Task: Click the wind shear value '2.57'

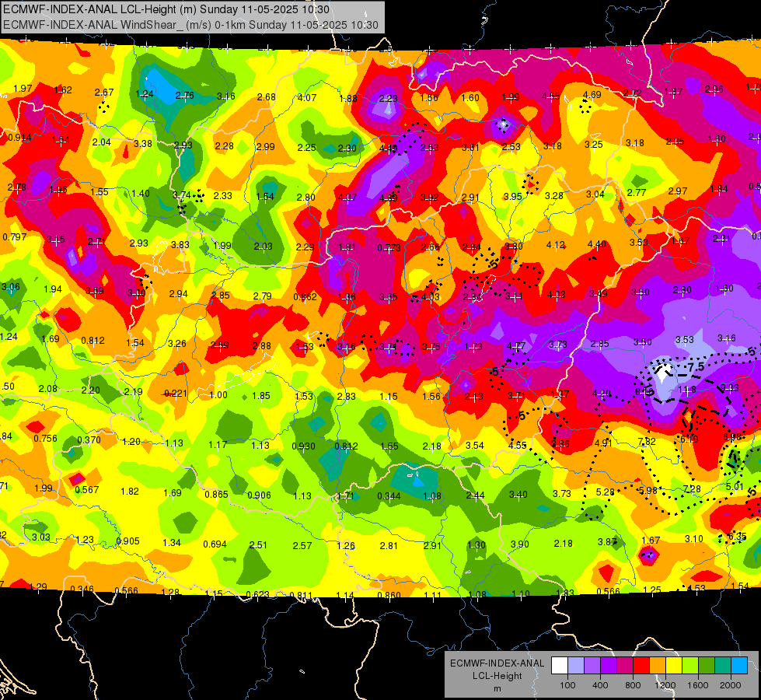Action: [302, 545]
